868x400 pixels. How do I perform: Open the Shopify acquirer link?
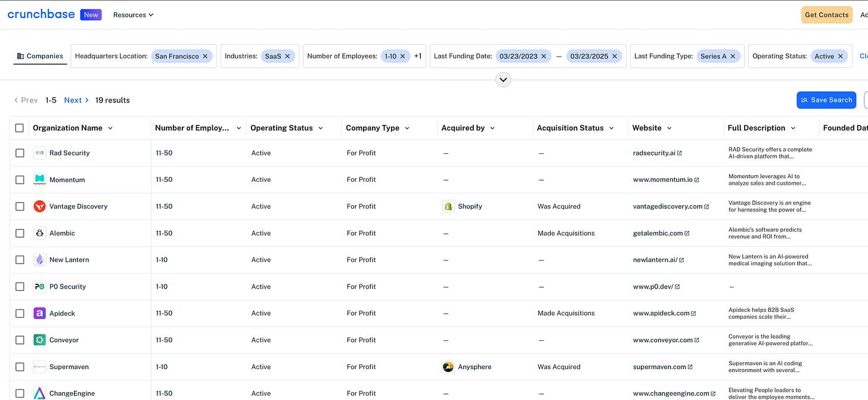(470, 206)
